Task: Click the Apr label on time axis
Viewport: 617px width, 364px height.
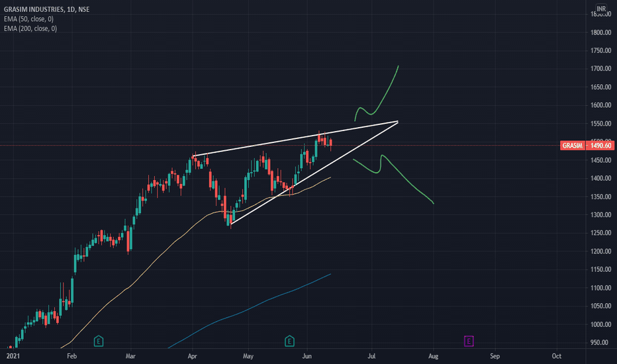Action: click(192, 356)
